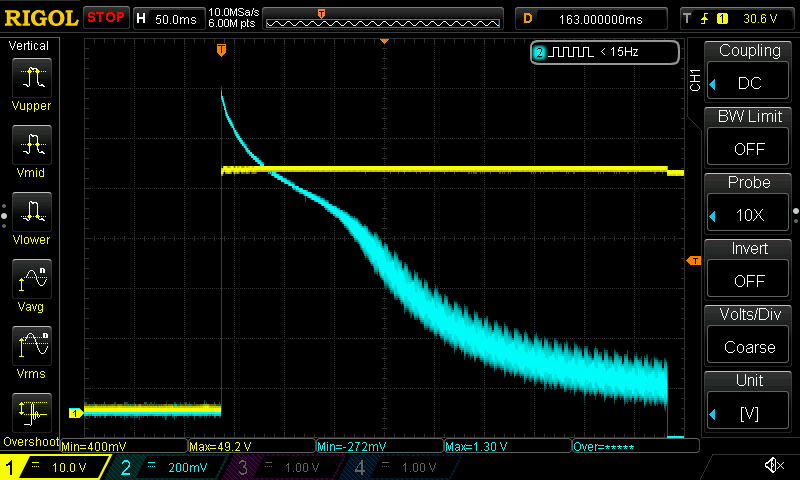Click the channel 1 ground reference marker
The height and width of the screenshot is (480, 800).
(76, 413)
